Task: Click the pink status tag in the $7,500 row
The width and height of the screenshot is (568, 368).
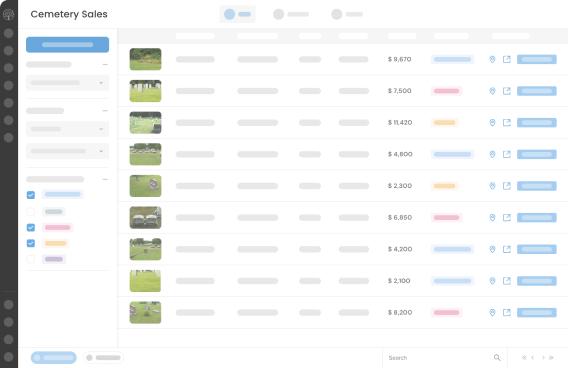Action: pos(447,91)
